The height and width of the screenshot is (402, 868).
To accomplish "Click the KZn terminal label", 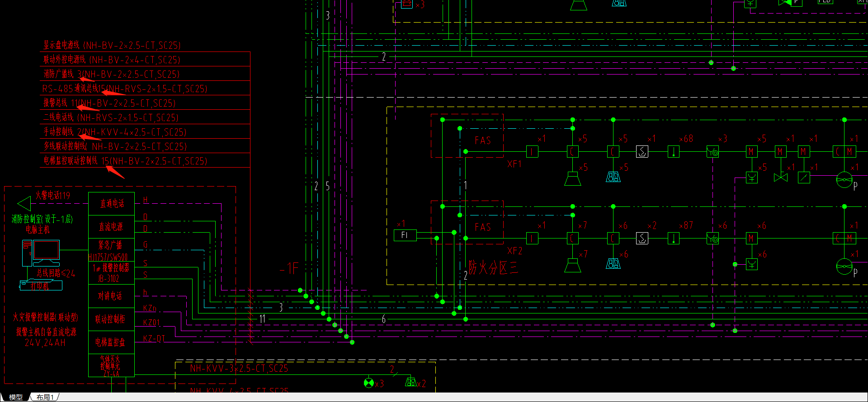I will [x=150, y=308].
